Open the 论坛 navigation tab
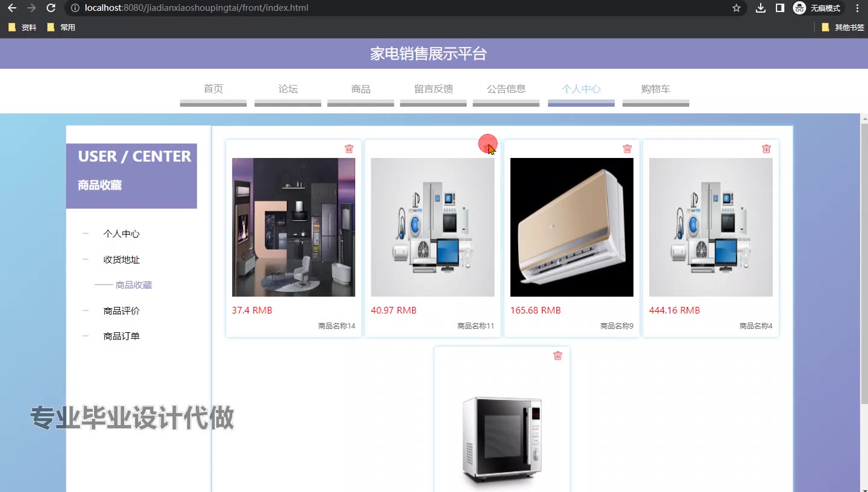Image resolution: width=868 pixels, height=492 pixels. (x=288, y=89)
